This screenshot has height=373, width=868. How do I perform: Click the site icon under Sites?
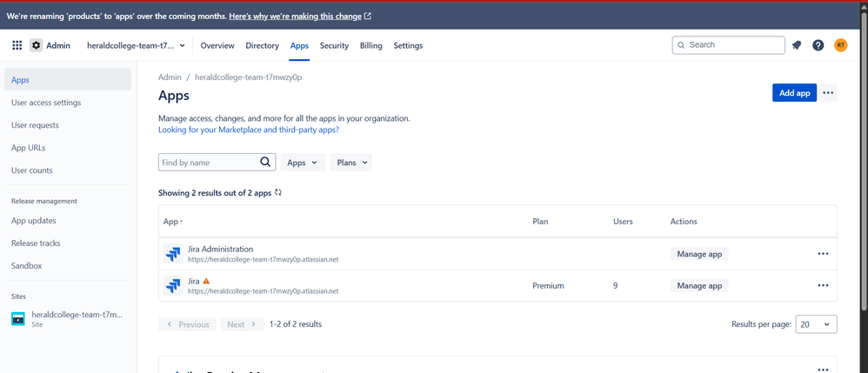(18, 318)
